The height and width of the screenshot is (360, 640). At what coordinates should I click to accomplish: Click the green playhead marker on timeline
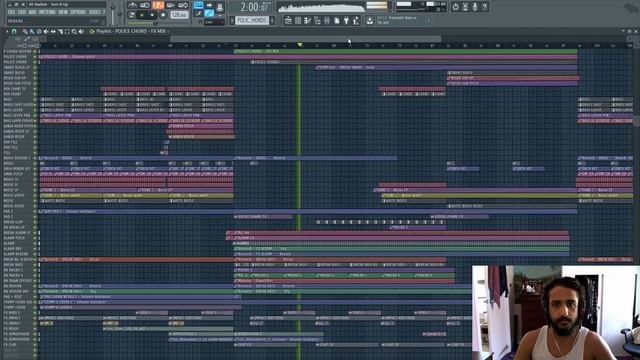coord(300,44)
